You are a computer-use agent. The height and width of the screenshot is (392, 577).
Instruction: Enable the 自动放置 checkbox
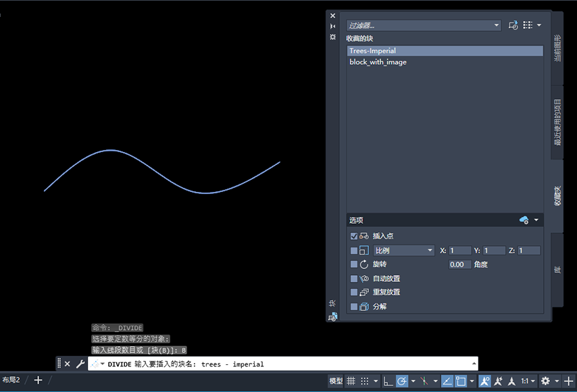(x=354, y=278)
